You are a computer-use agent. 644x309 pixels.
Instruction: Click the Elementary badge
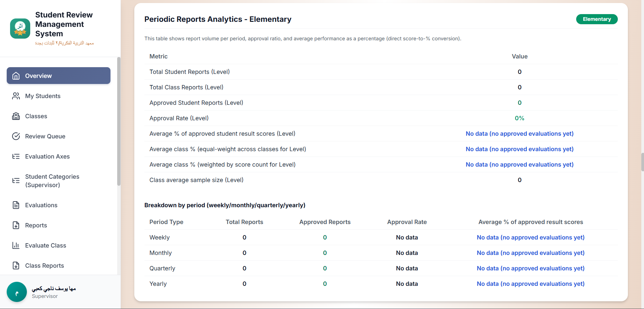point(597,19)
